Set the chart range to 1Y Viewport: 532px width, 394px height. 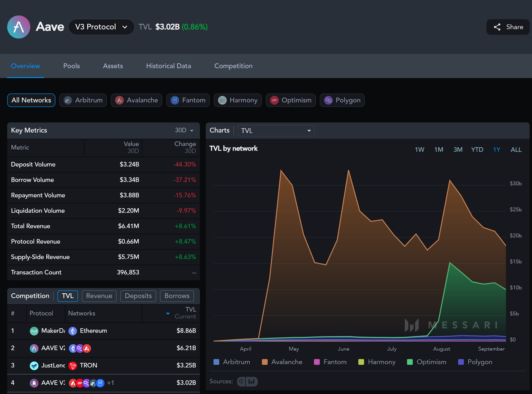click(497, 149)
